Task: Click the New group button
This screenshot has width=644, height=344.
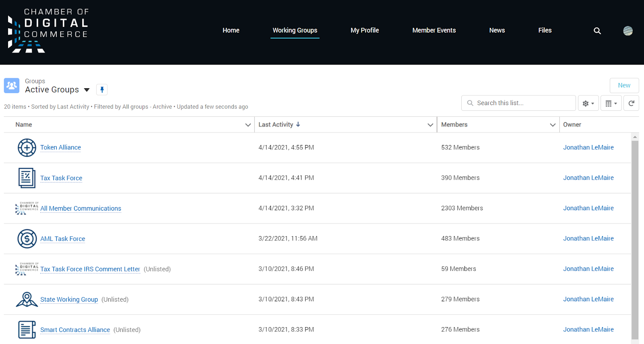Action: [x=624, y=85]
